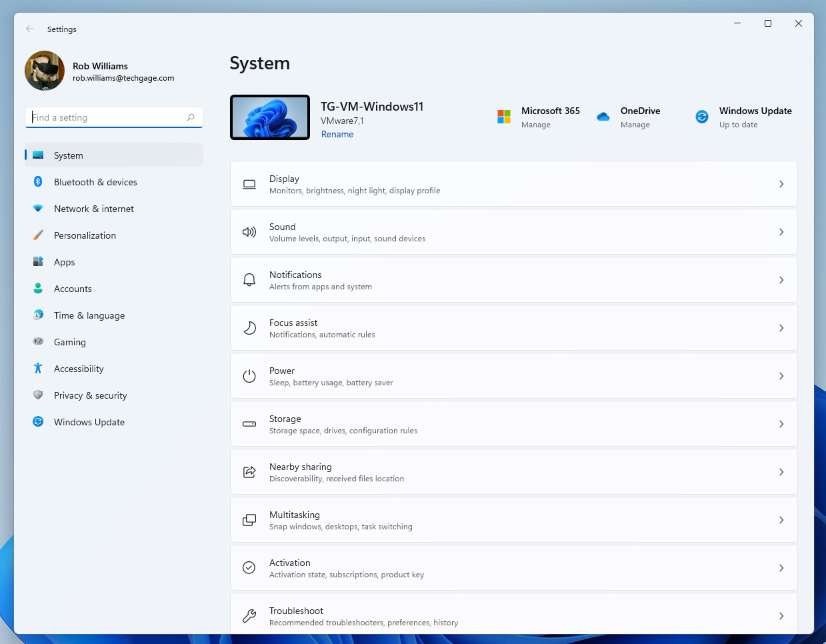Click the Bluetooth icon in sidebar

(x=38, y=182)
